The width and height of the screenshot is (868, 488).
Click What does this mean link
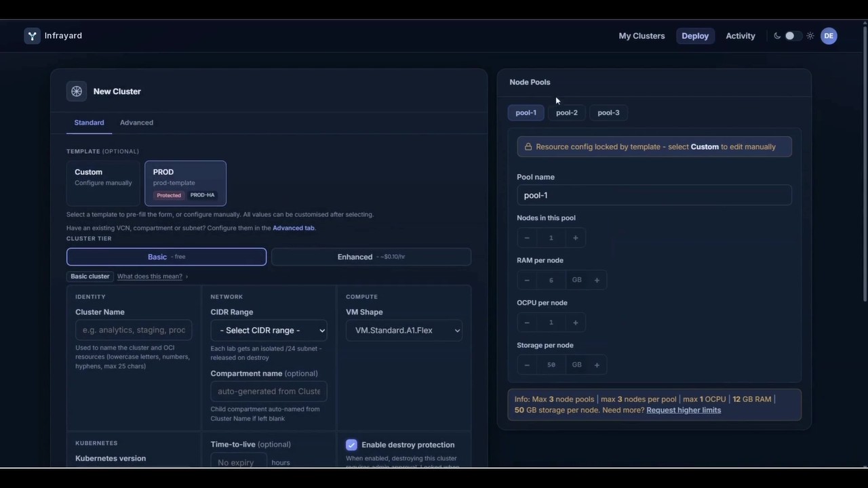[149, 277]
